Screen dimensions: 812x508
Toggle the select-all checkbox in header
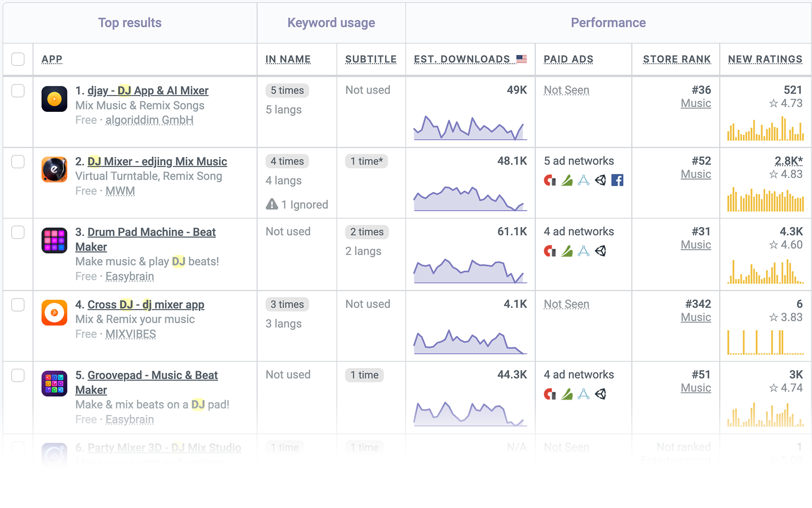point(18,59)
